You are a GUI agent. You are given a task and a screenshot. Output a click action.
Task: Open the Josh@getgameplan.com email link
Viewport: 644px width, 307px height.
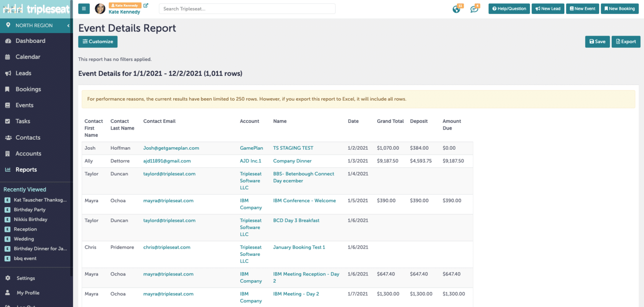[171, 148]
